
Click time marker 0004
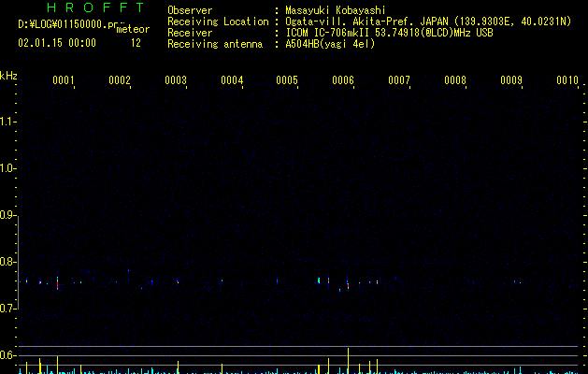[232, 80]
